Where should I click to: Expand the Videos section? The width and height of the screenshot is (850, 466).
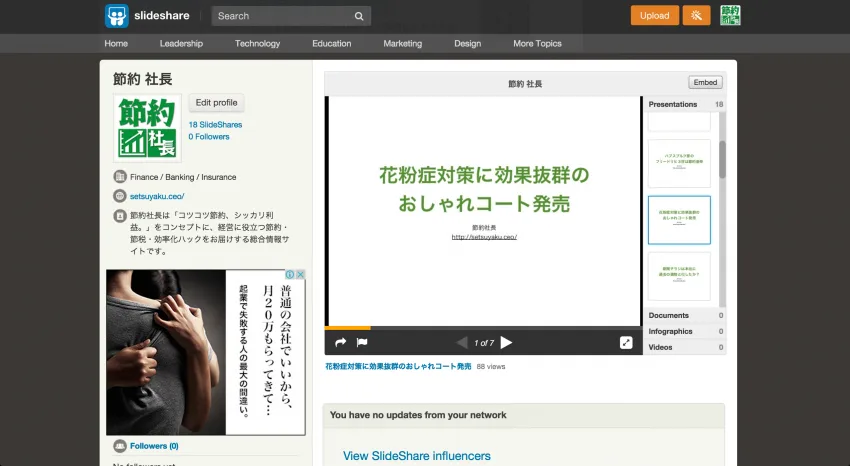tap(686, 347)
